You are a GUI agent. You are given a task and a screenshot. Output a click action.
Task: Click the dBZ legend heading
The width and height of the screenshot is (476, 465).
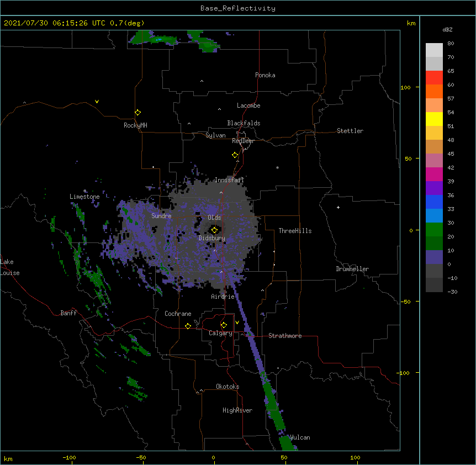pyautogui.click(x=447, y=29)
